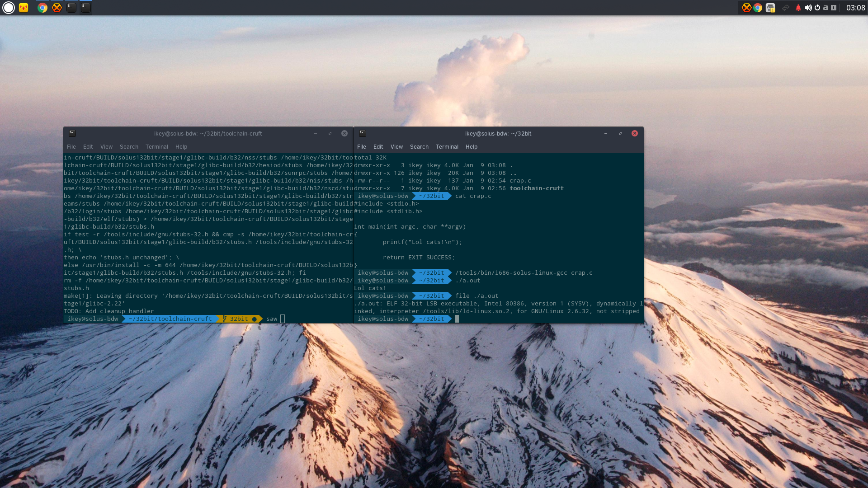Open the printer warning tray icon

pyautogui.click(x=770, y=8)
